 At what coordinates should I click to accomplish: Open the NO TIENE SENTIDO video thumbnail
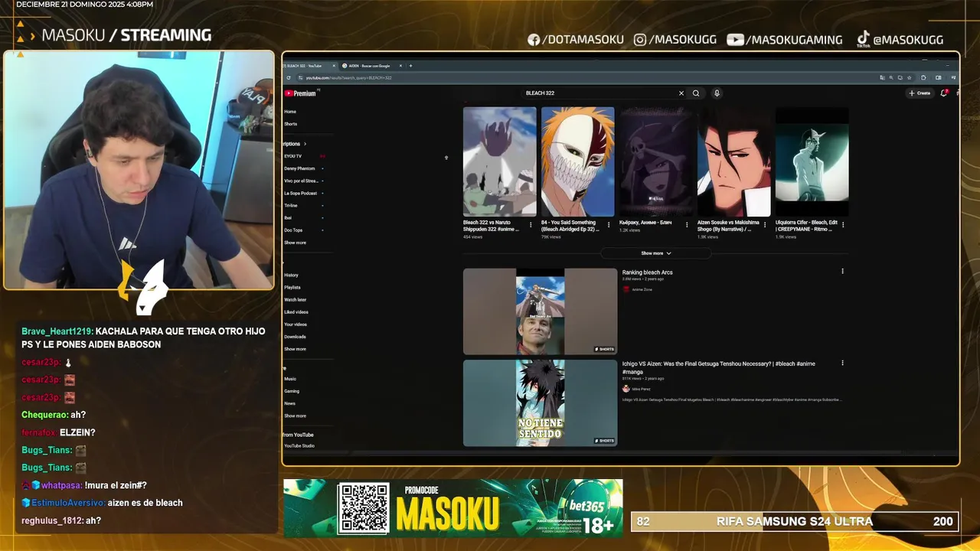tap(540, 403)
